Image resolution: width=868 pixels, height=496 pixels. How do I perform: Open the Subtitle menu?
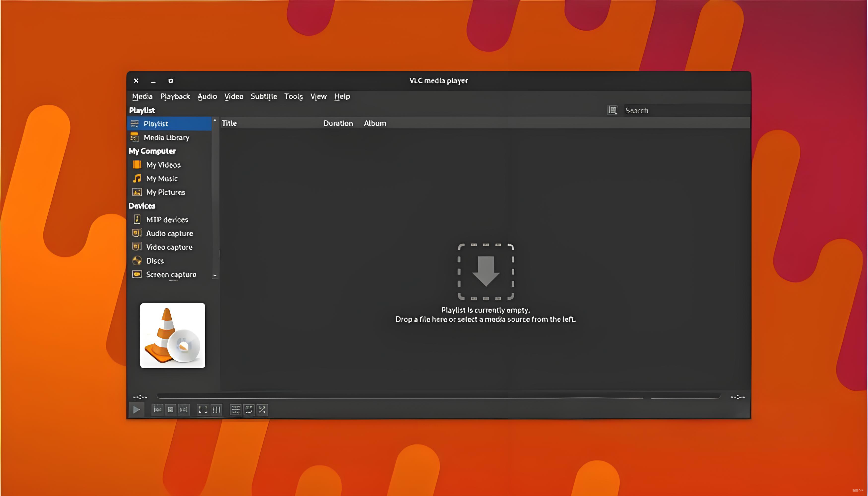264,96
